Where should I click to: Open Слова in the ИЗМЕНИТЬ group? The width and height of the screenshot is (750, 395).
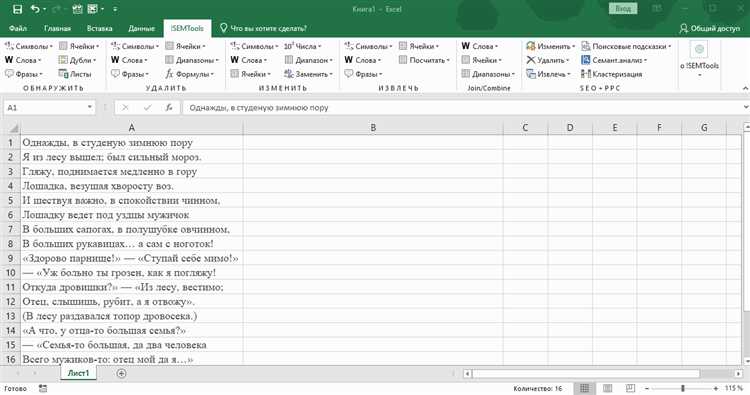tap(249, 60)
